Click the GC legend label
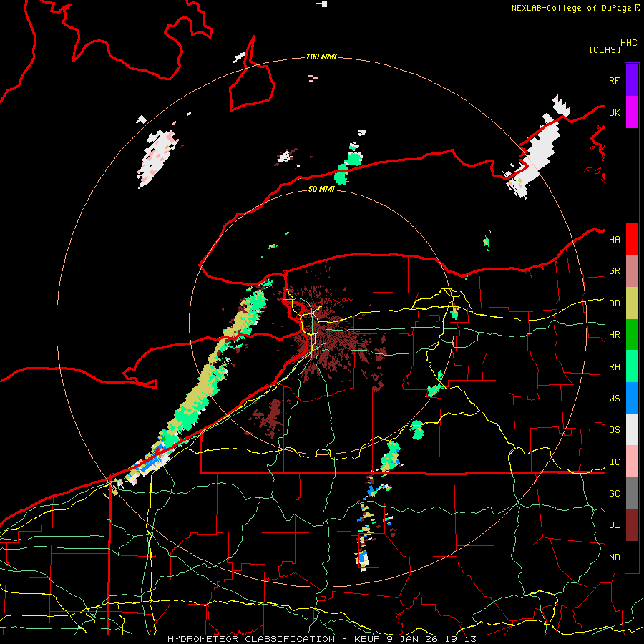The image size is (644, 644). tap(614, 493)
